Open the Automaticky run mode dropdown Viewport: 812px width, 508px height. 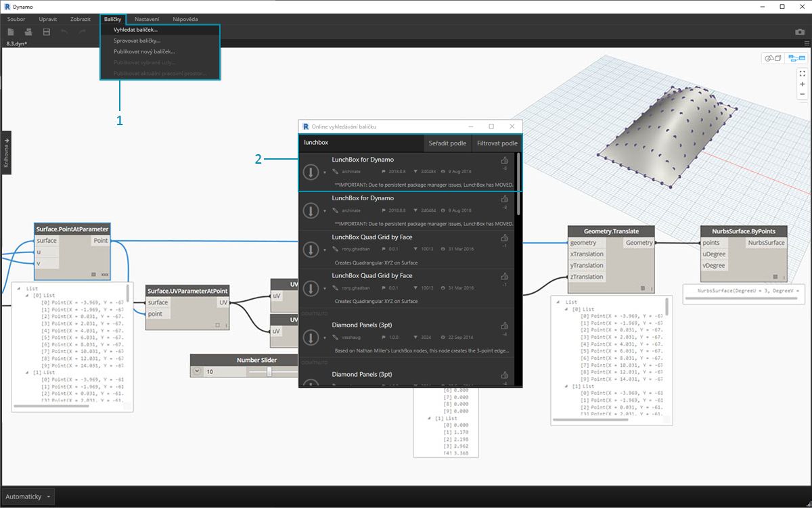pos(30,497)
